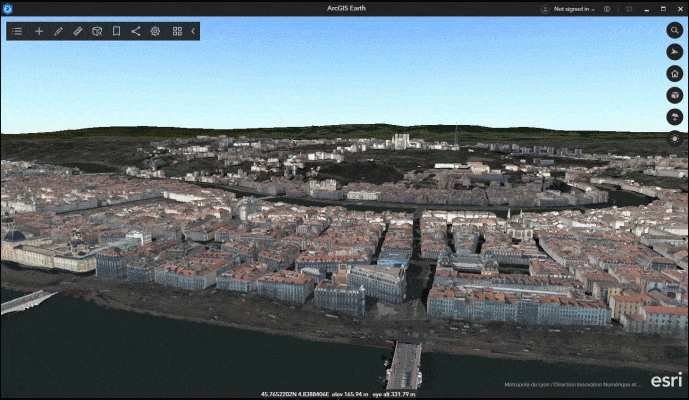Open the Search magnifier button

[674, 30]
